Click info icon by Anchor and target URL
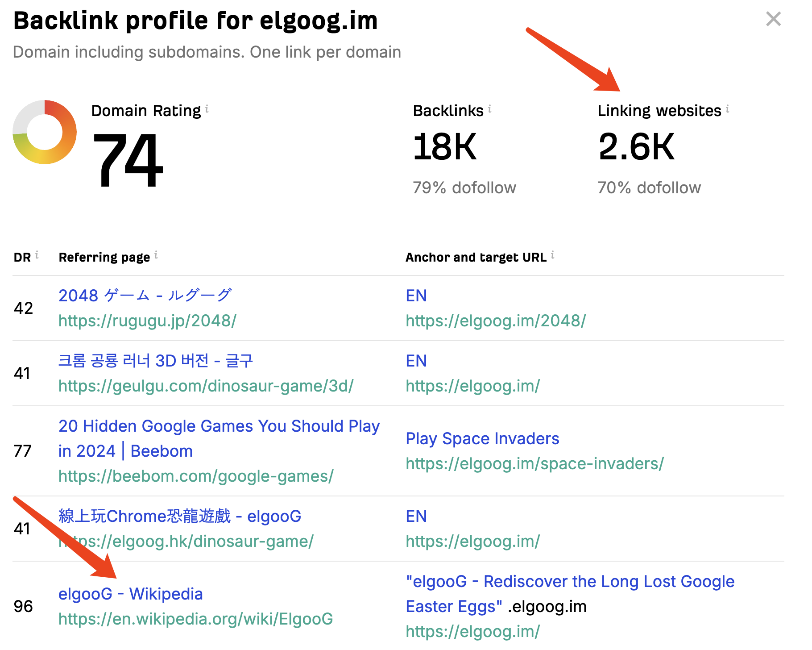This screenshot has width=812, height=650. [552, 255]
